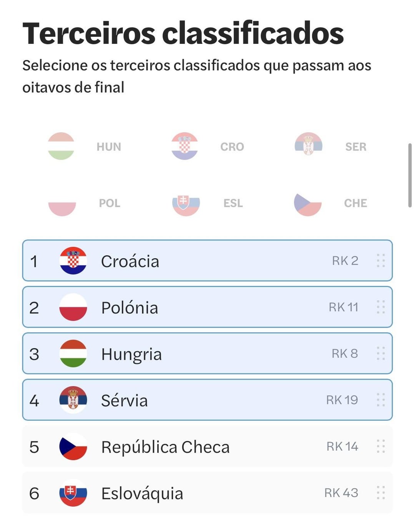Click the drag handle on Croácia row
The height and width of the screenshot is (532, 415).
381,261
